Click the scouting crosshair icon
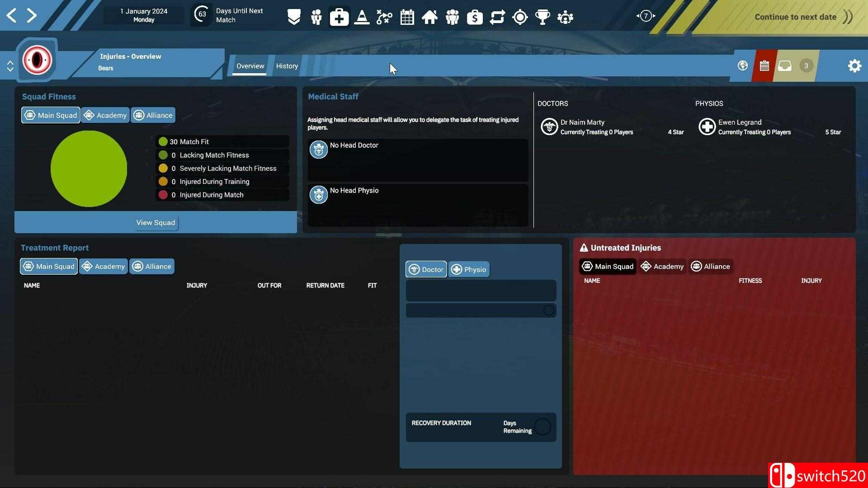This screenshot has width=868, height=488. coord(520,17)
